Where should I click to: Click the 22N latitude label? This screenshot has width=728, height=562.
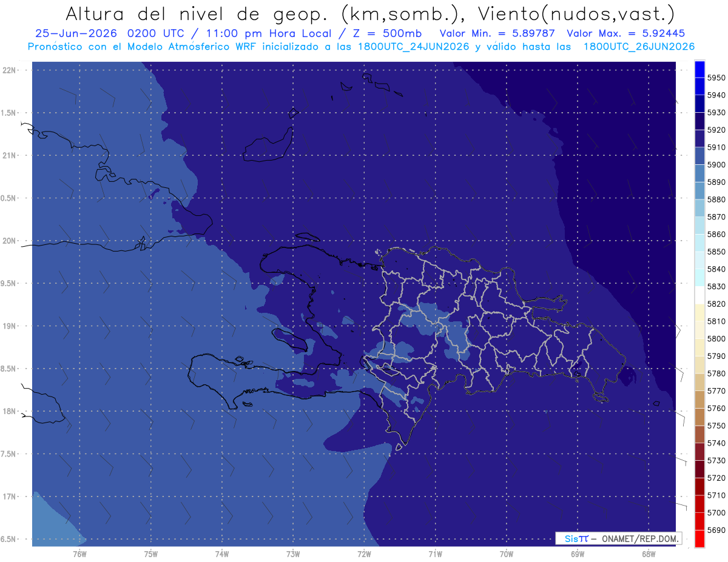coord(9,70)
